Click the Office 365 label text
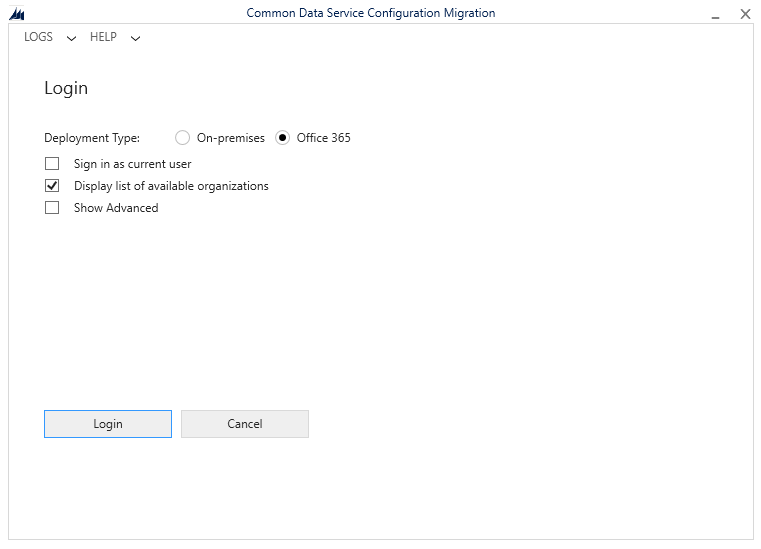 tap(323, 138)
